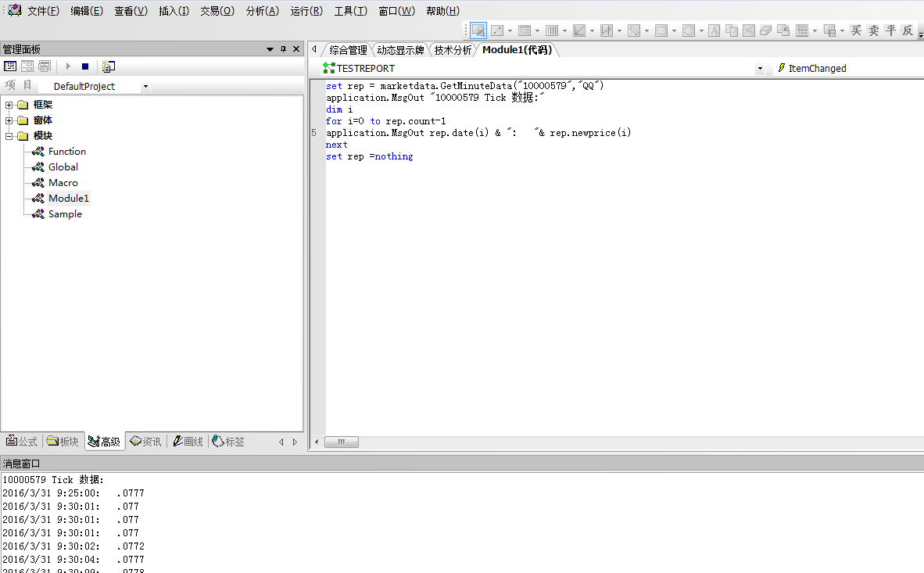Click the code editor horizontal scrollbar thumb
Viewport: 924px width, 573px height.
point(341,442)
